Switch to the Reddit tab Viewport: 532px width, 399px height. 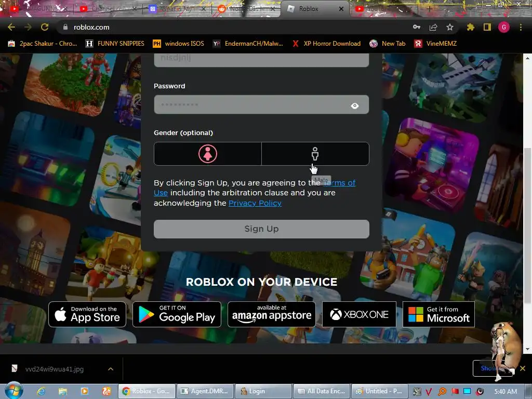(245, 9)
